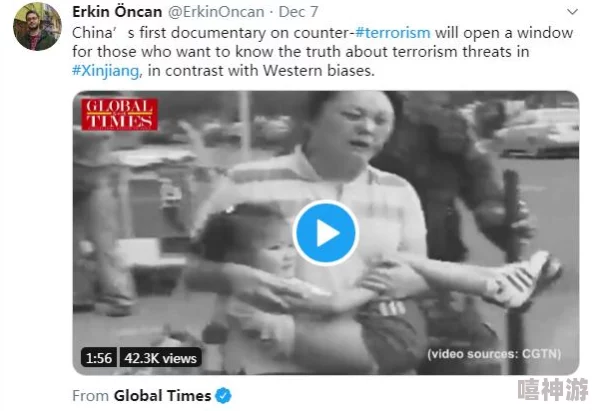The height and width of the screenshot is (411, 594).
Task: Click the 1:56 video duration label
Action: [x=99, y=358]
